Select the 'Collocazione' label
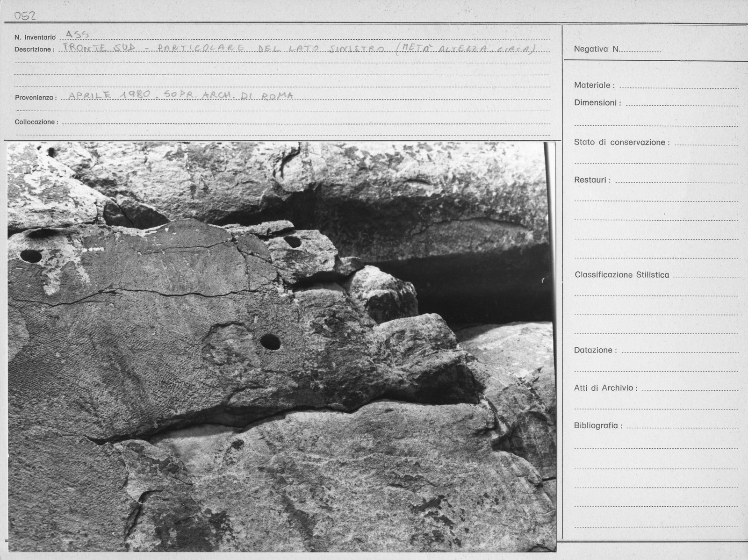The width and height of the screenshot is (748, 560). (x=36, y=122)
